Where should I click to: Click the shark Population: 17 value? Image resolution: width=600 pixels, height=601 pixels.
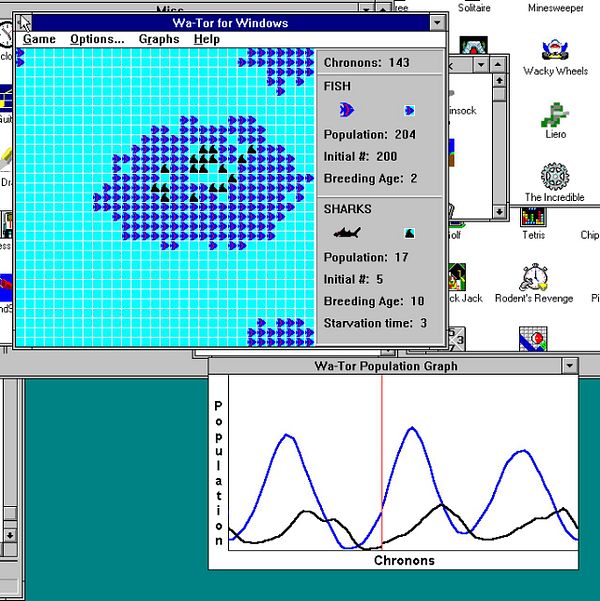(366, 257)
